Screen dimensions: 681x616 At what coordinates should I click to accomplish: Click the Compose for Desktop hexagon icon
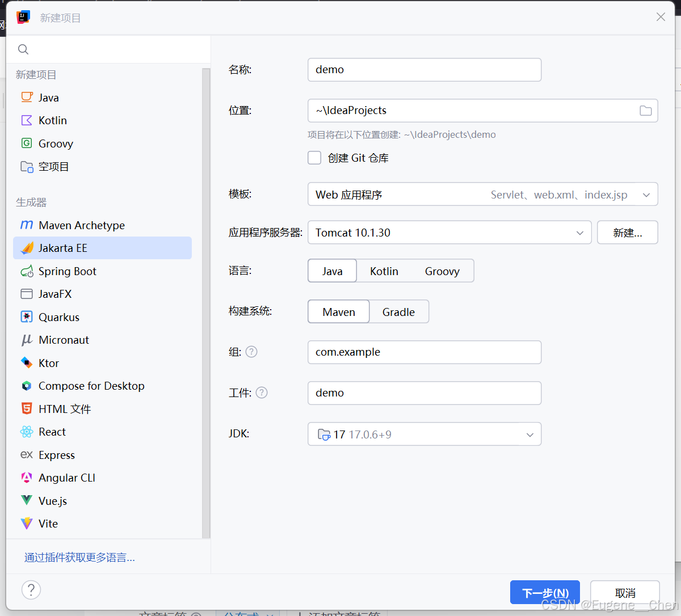click(x=27, y=386)
